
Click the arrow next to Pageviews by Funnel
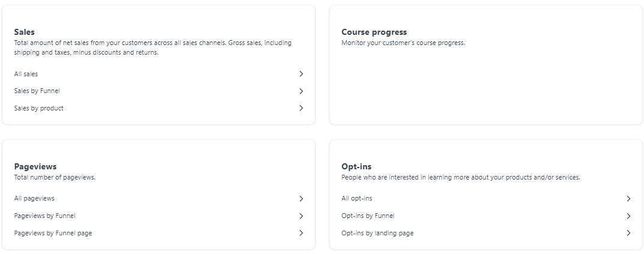(x=301, y=216)
